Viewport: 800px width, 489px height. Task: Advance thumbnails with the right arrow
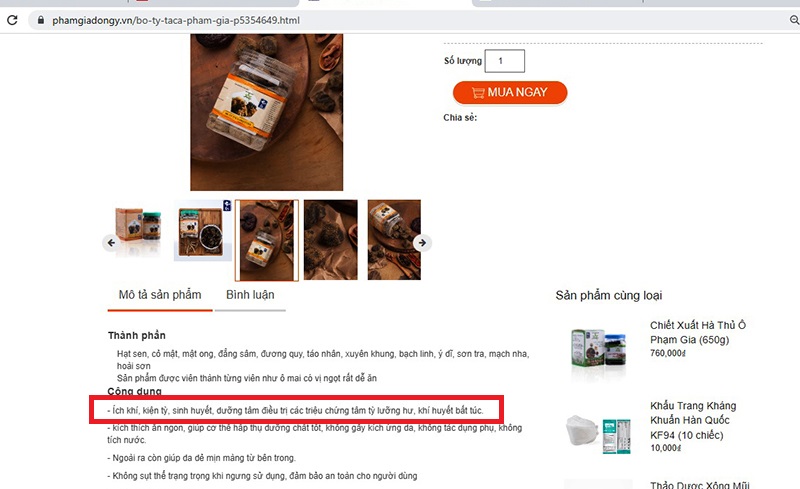tap(422, 242)
